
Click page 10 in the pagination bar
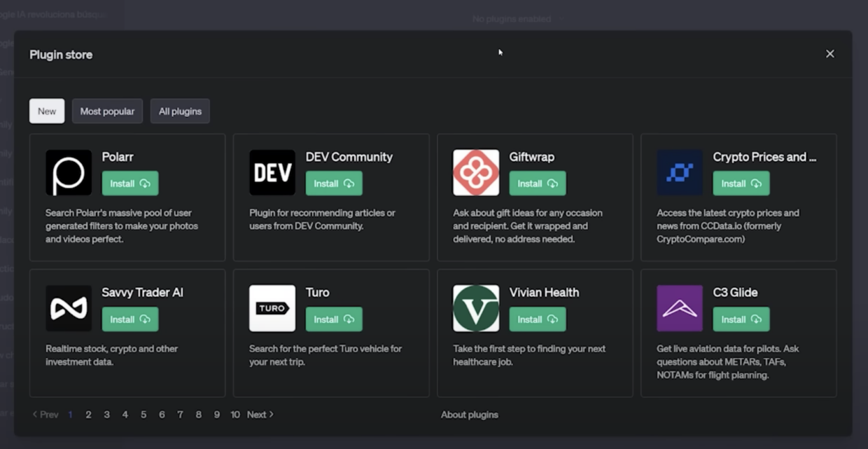(x=235, y=414)
